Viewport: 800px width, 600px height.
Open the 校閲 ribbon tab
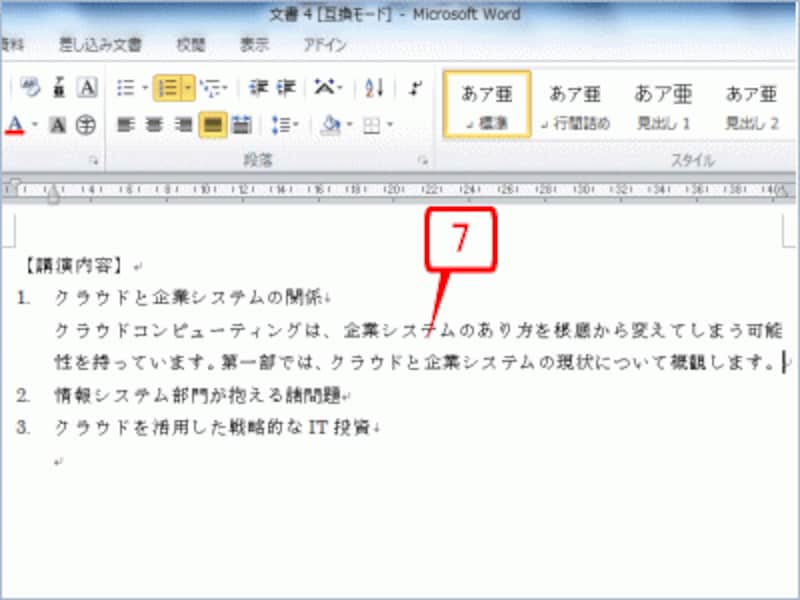click(190, 45)
